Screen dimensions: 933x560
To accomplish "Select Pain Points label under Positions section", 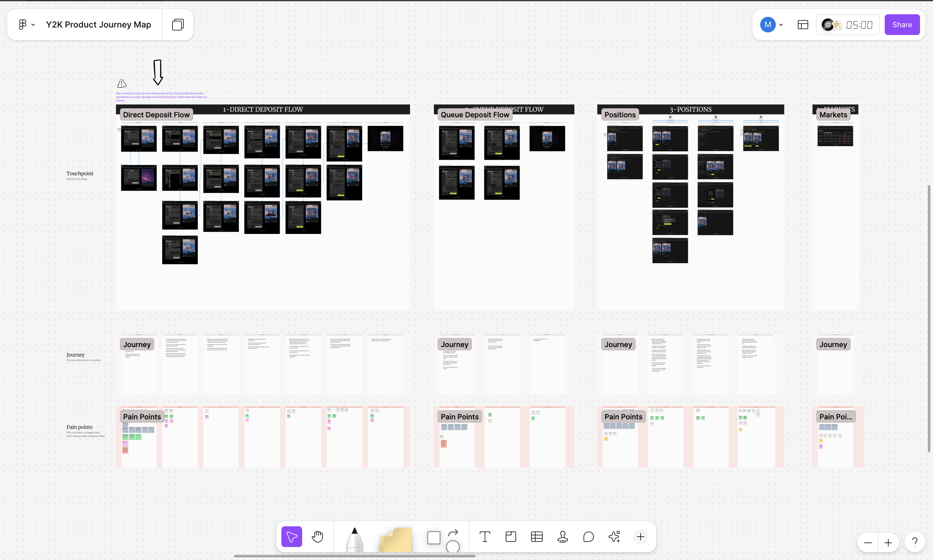I will [x=623, y=417].
